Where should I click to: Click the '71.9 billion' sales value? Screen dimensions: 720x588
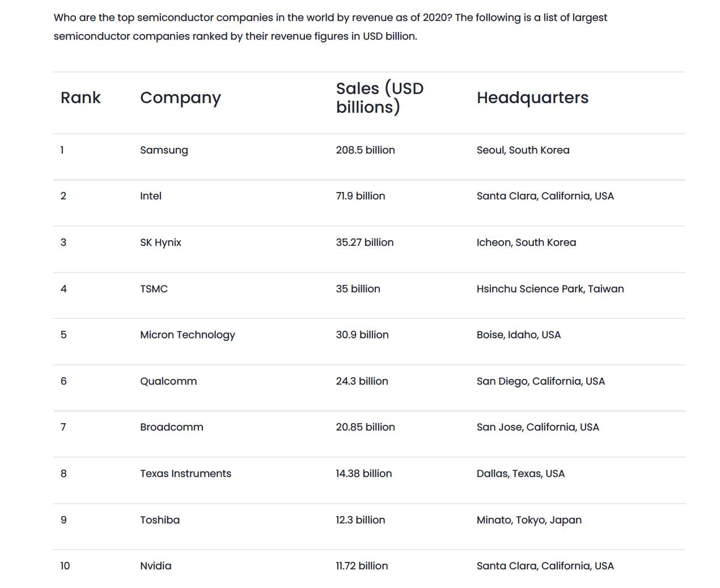point(360,196)
